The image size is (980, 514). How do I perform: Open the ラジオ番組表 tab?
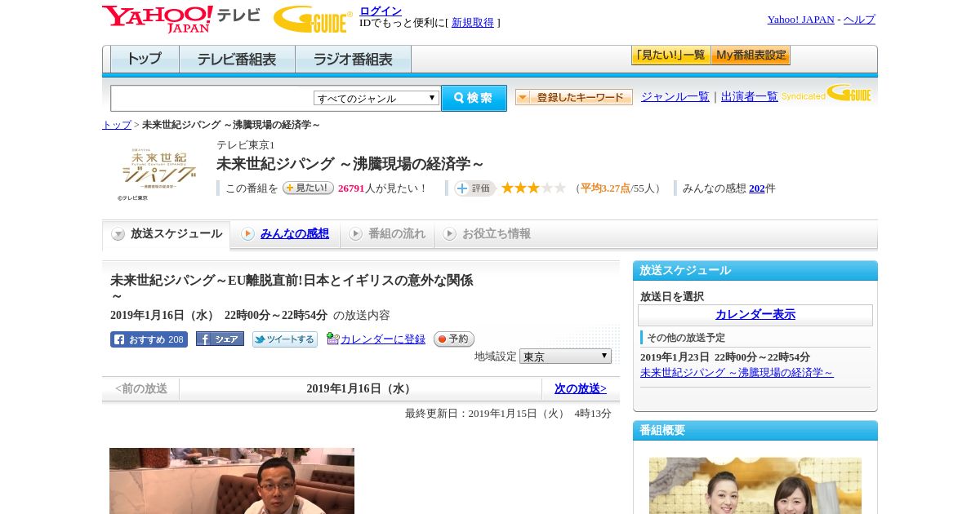(x=353, y=60)
